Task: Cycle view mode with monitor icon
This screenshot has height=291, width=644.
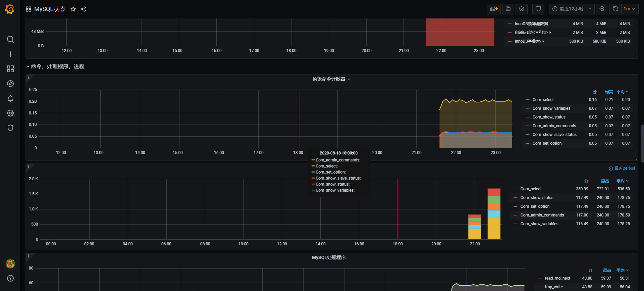Action: click(538, 9)
